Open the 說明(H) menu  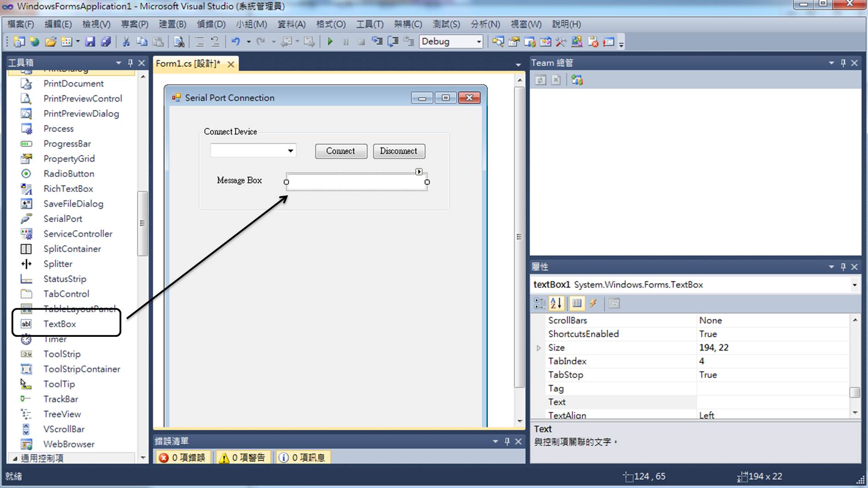click(x=566, y=24)
